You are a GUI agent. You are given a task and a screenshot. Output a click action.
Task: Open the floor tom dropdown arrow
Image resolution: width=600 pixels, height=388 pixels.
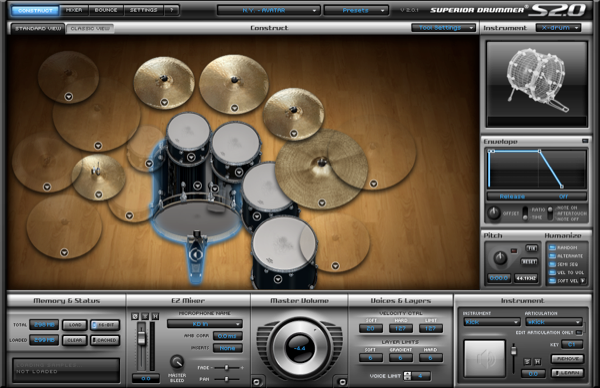click(278, 280)
